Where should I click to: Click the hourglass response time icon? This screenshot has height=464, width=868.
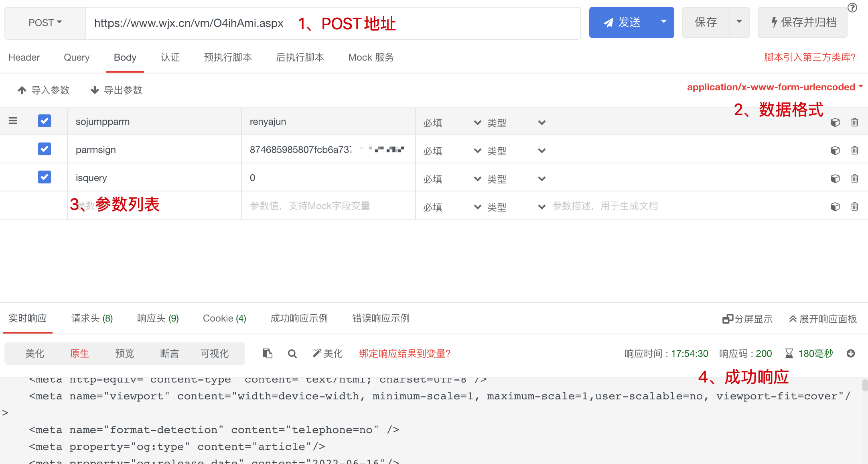point(789,353)
